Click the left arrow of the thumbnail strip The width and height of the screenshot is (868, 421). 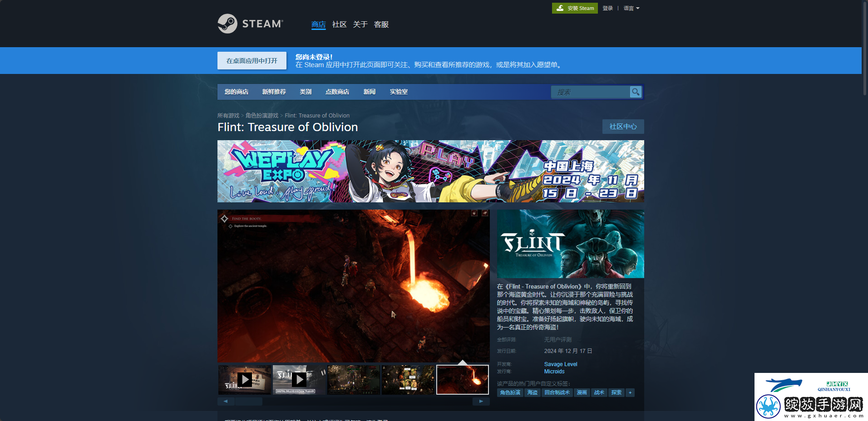point(226,401)
